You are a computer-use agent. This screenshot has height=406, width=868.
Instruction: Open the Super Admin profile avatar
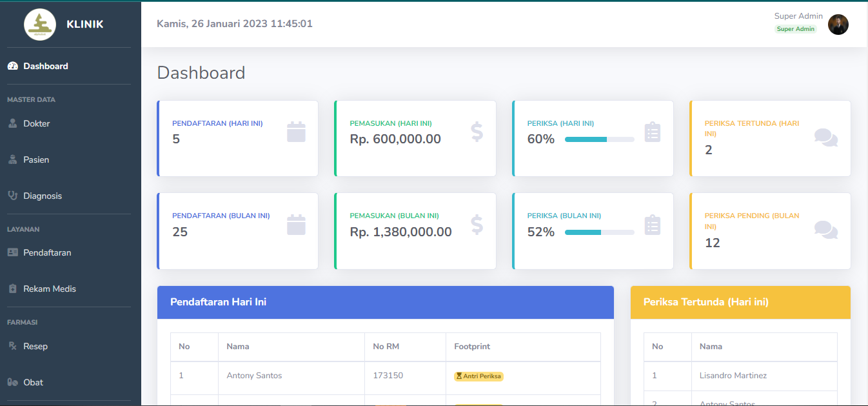point(838,25)
